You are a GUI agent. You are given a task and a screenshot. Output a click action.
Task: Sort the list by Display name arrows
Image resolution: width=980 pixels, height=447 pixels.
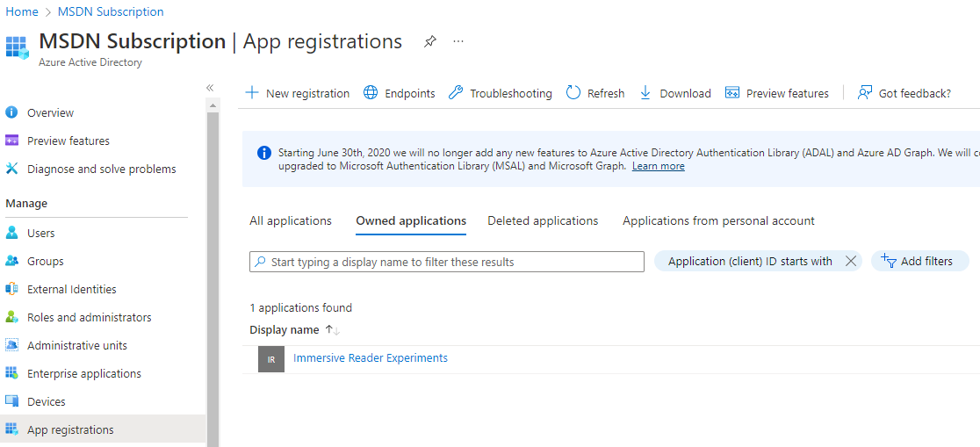click(332, 330)
